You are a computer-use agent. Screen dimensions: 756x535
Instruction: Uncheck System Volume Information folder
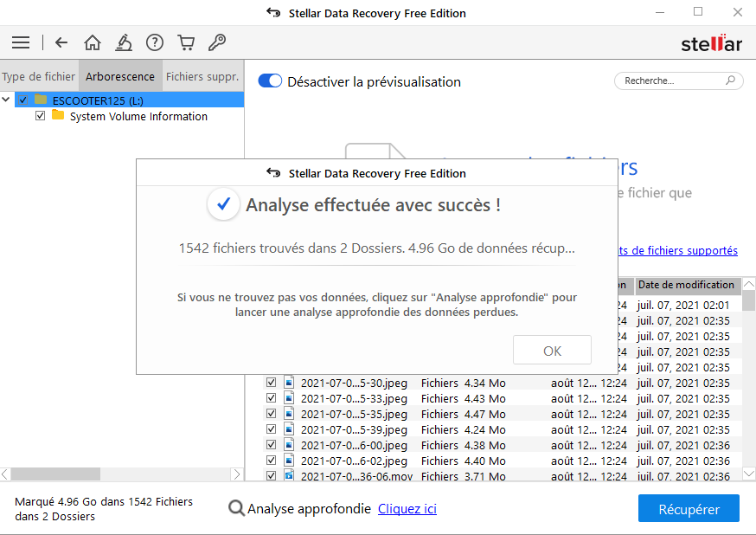(x=41, y=116)
